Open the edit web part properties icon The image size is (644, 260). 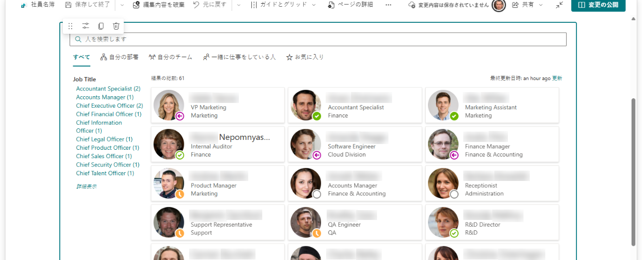tap(86, 26)
